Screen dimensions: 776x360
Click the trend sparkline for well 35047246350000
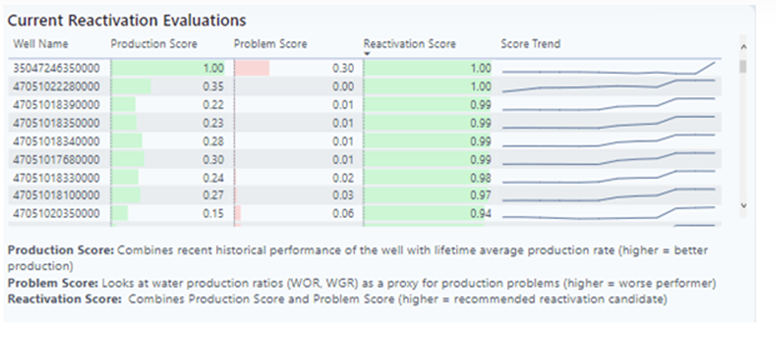coord(609,68)
